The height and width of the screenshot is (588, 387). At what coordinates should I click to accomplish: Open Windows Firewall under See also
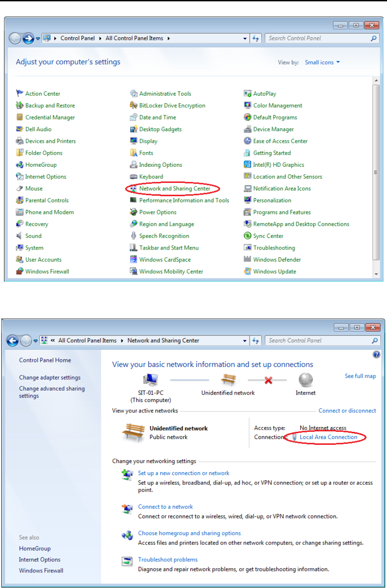pos(41,571)
